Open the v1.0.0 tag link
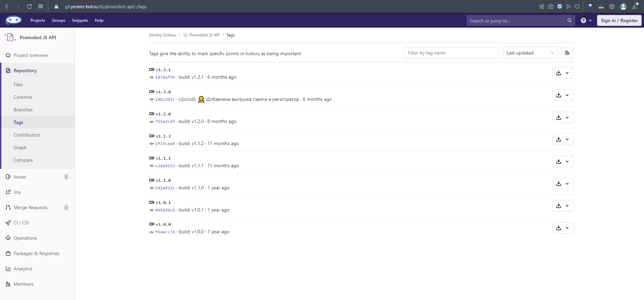The image size is (644, 300). [163, 224]
